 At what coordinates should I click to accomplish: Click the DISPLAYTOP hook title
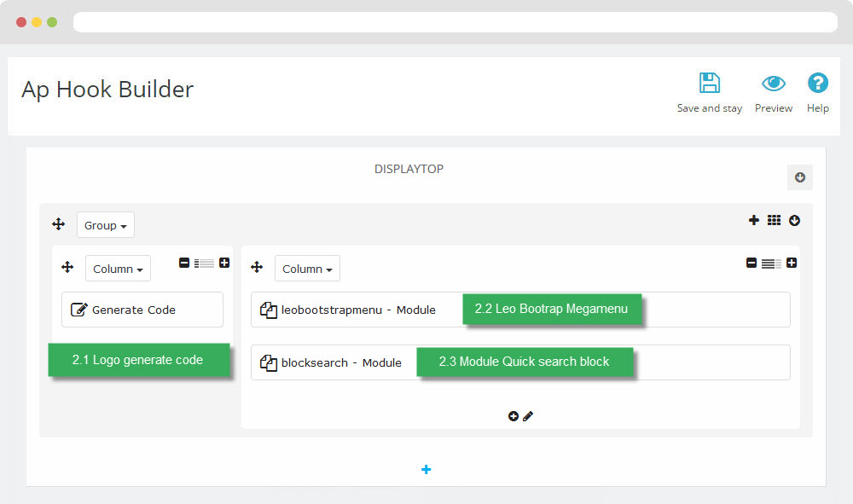[409, 169]
